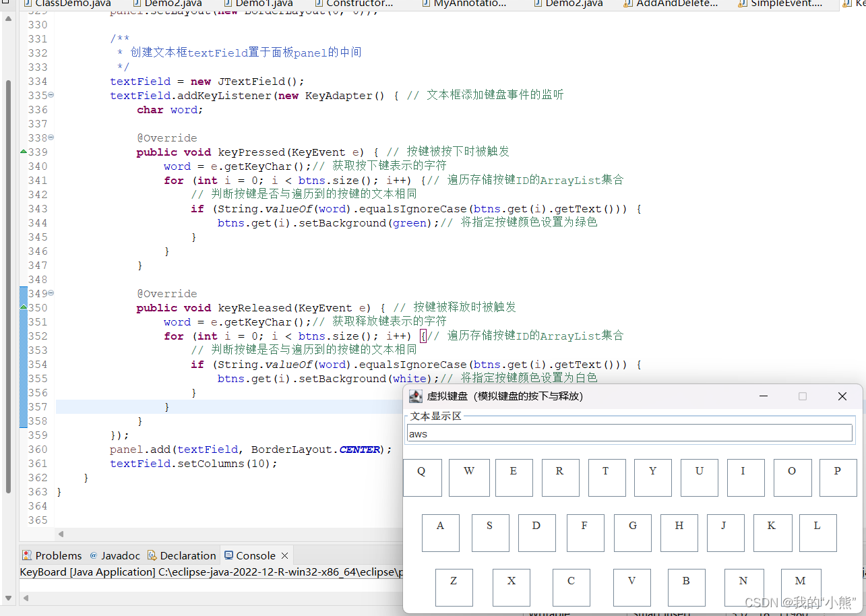Click the I key button
866x616 pixels.
coord(745,478)
